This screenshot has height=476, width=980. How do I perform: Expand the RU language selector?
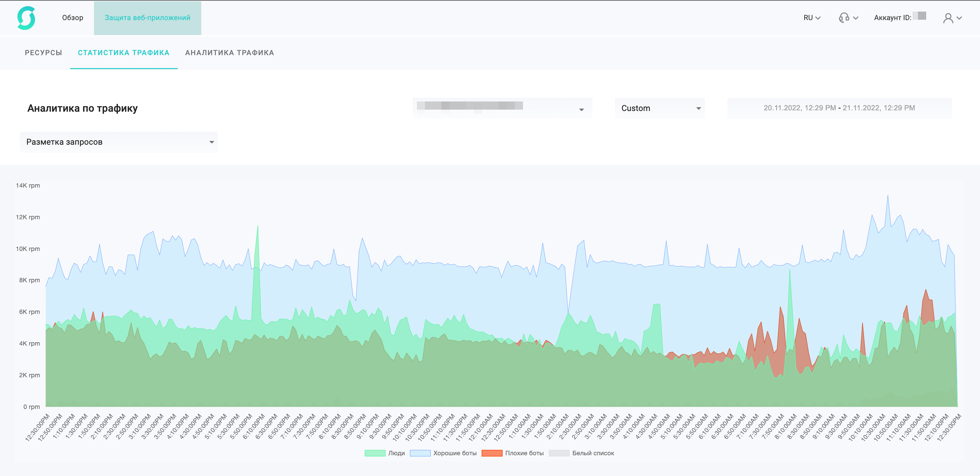pos(812,18)
